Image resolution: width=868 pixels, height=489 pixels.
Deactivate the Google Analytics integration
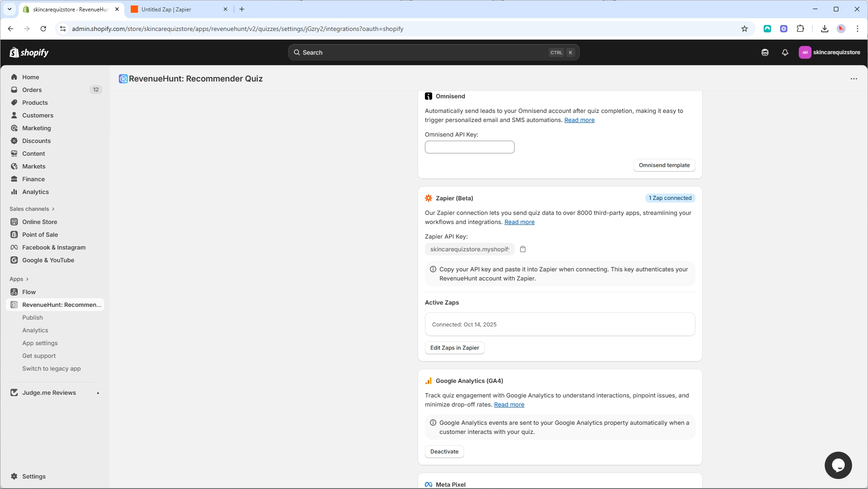[x=444, y=451]
